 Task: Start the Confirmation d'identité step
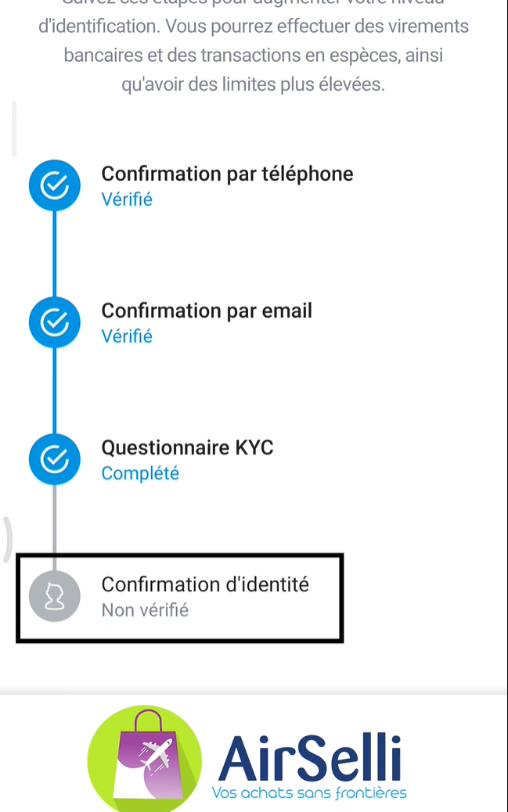(205, 584)
